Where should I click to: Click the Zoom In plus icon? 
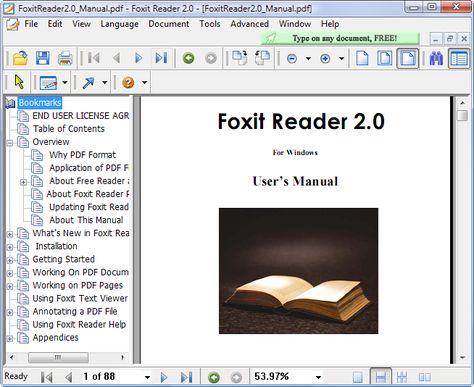325,59
